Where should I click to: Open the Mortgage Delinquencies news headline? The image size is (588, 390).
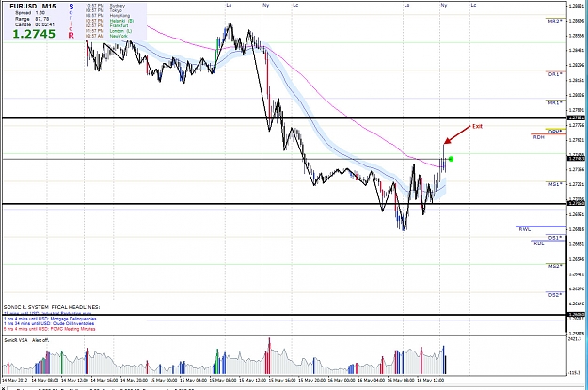coord(50,319)
